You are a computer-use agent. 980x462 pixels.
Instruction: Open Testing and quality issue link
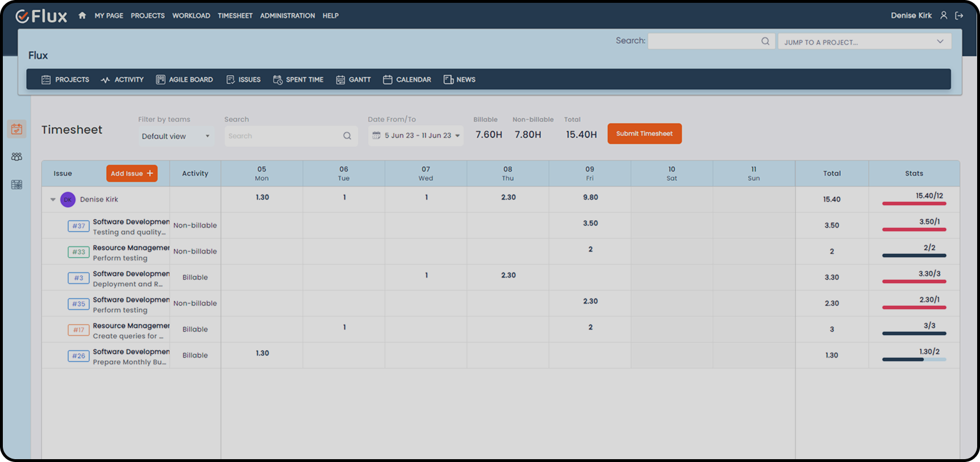pyautogui.click(x=130, y=232)
